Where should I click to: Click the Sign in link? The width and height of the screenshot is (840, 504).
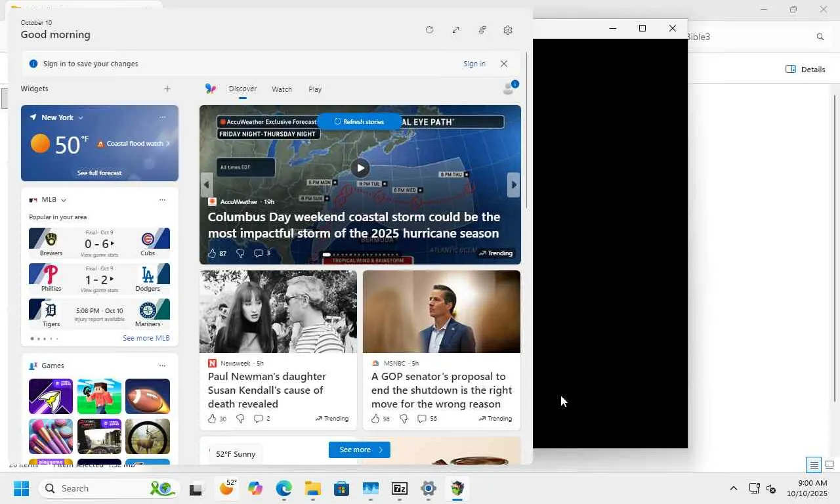point(474,64)
